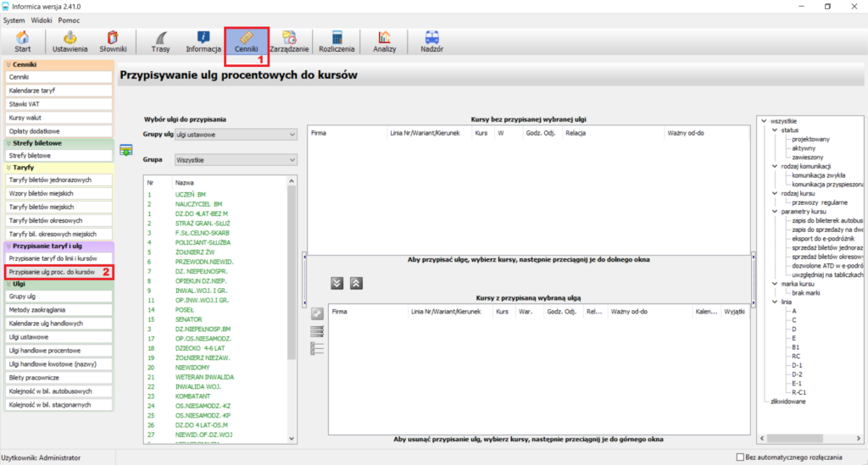Open the Pomoc menu
Image resolution: width=868 pixels, height=465 pixels.
[x=69, y=20]
